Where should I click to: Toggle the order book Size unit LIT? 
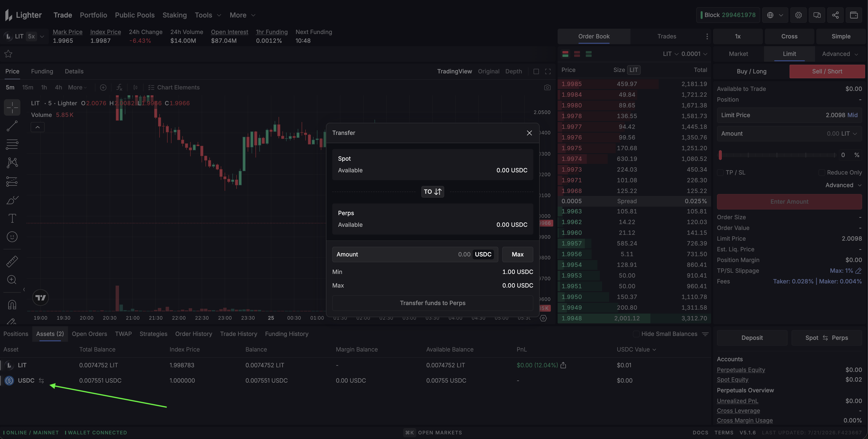[633, 70]
